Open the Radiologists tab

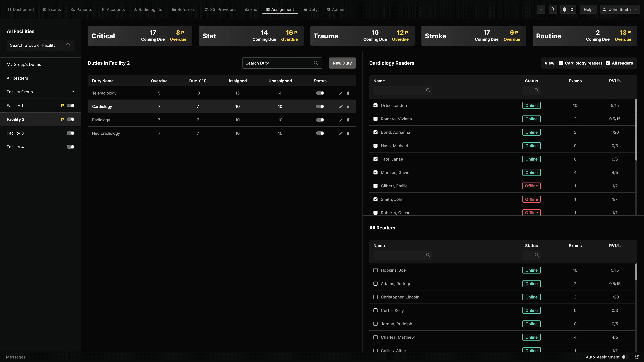[x=148, y=10]
